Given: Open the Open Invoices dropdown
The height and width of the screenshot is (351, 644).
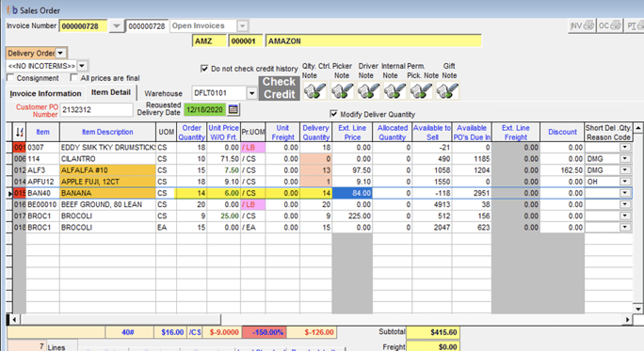Looking at the screenshot, I should [242, 26].
